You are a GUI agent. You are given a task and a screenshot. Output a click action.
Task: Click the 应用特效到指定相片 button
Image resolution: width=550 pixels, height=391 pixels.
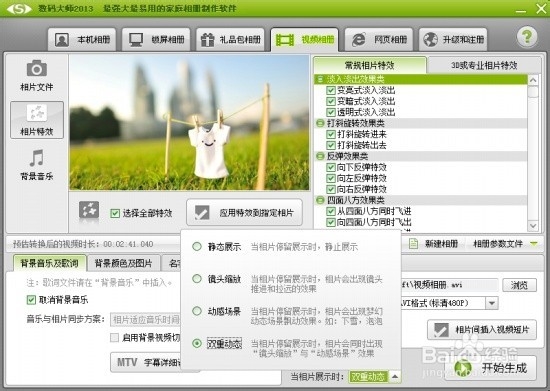244,213
